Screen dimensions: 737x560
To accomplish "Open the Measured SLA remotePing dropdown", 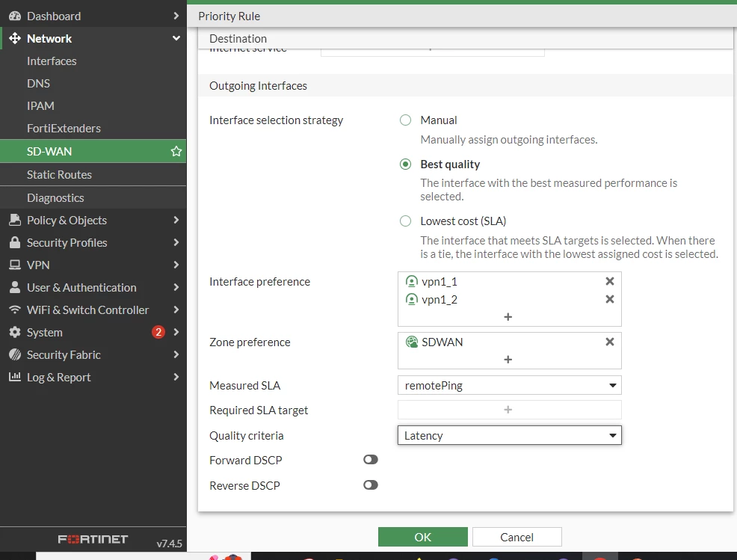I will click(x=510, y=386).
